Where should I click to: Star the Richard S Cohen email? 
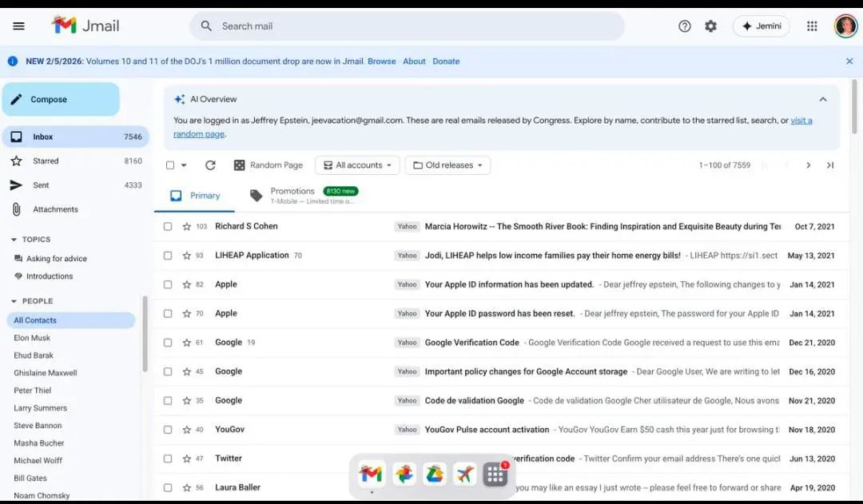coord(186,227)
